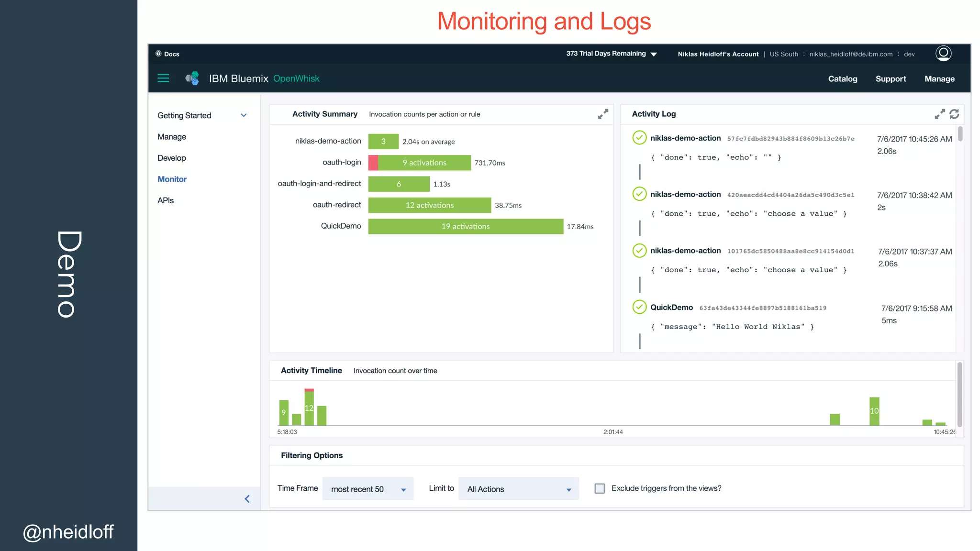Image resolution: width=980 pixels, height=551 pixels.
Task: Click the Support link in header
Action: (891, 79)
